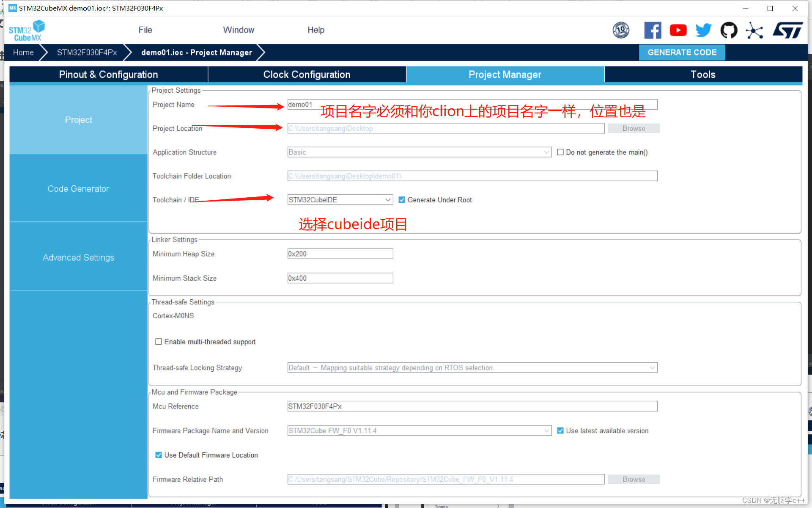Click the GENERATE CODE button
Image resolution: width=812 pixels, height=508 pixels.
(x=682, y=52)
